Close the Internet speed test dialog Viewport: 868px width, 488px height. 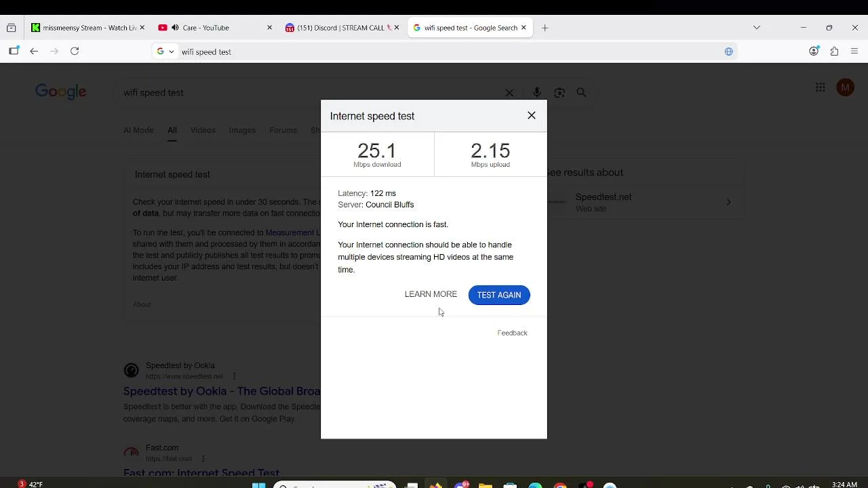point(532,115)
